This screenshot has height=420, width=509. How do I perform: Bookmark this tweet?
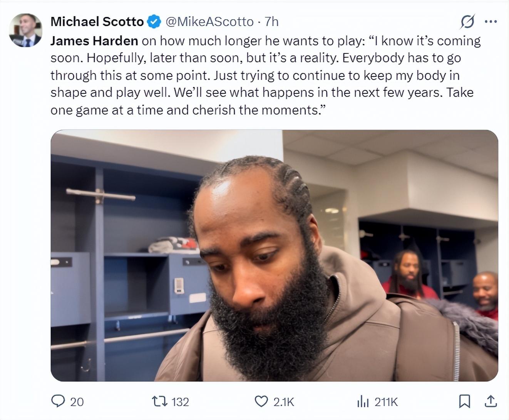[464, 402]
